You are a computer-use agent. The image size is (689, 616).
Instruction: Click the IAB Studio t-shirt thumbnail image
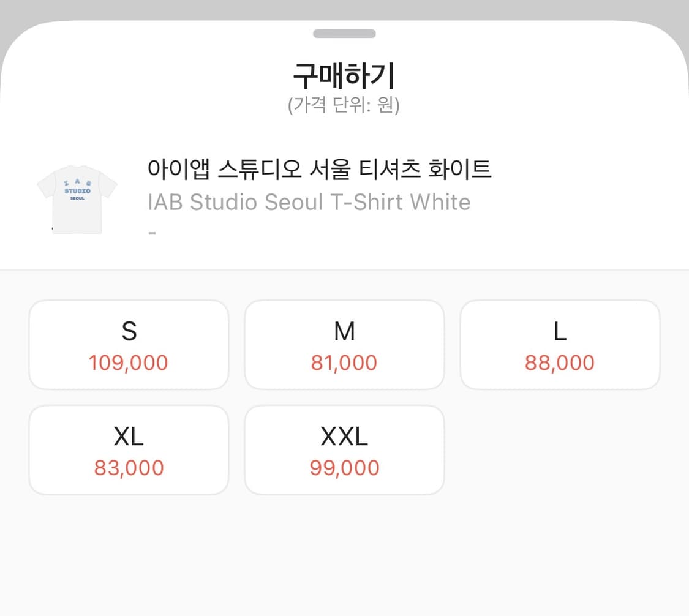coord(77,198)
